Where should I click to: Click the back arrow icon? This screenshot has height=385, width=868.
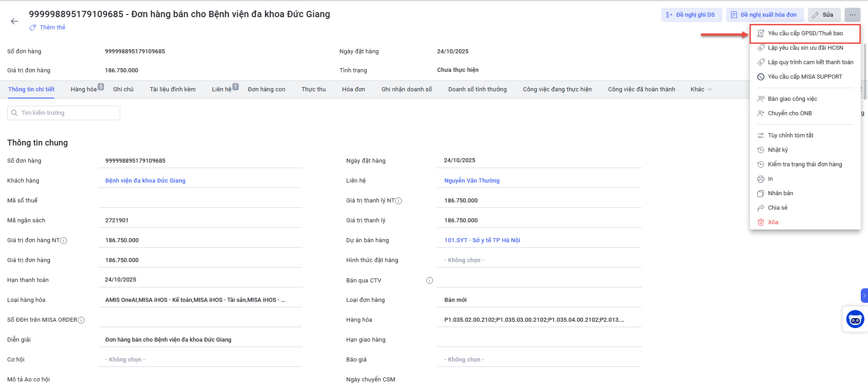14,21
